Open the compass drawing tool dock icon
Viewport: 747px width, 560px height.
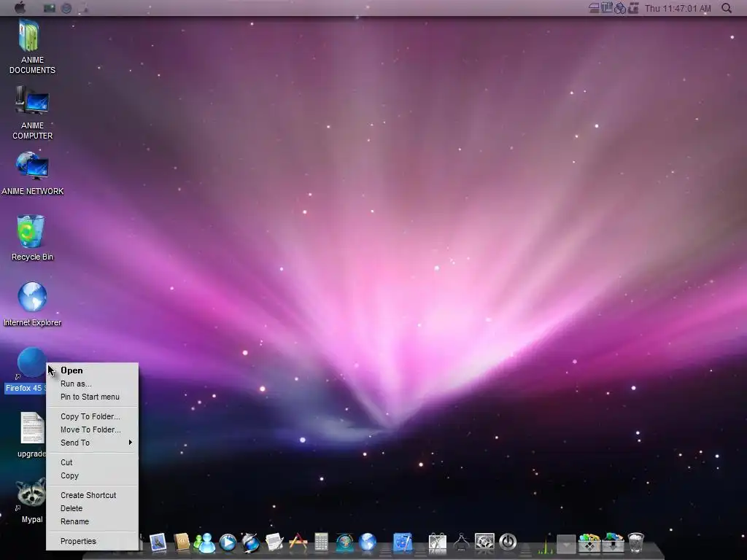[x=461, y=542]
